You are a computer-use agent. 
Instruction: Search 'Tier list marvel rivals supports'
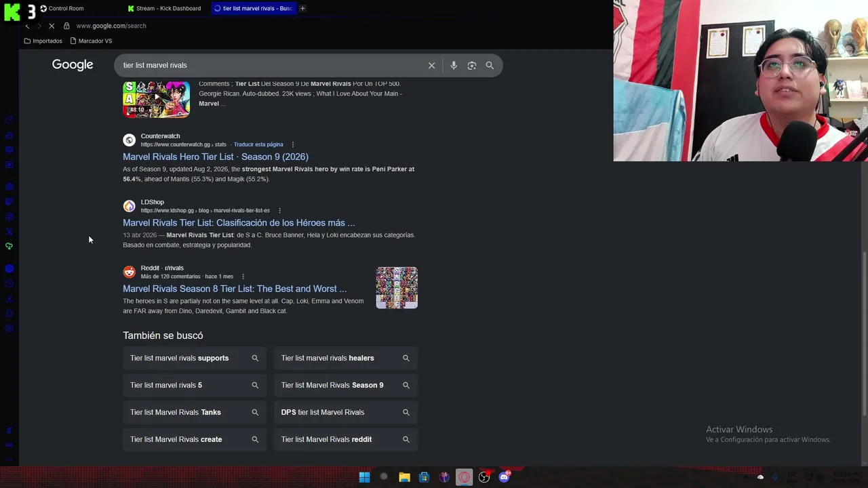[x=195, y=358]
